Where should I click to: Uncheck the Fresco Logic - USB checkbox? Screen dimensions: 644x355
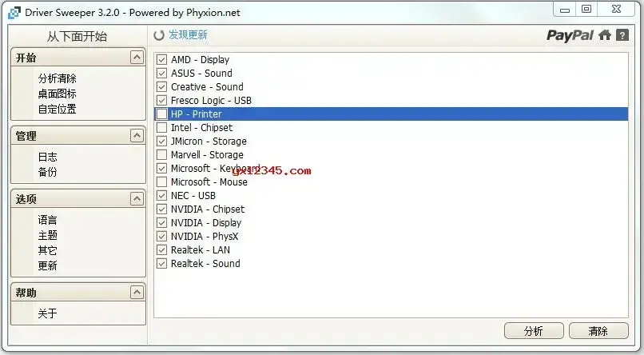click(x=162, y=100)
